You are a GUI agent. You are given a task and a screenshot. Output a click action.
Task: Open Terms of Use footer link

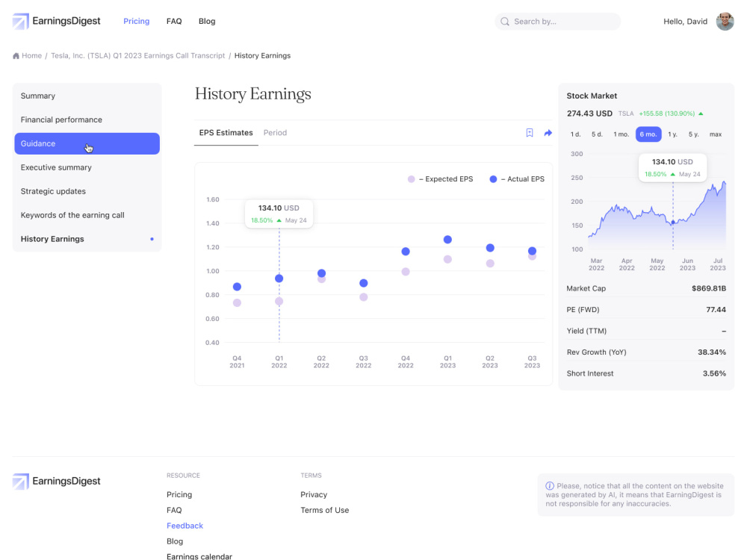[x=324, y=510]
